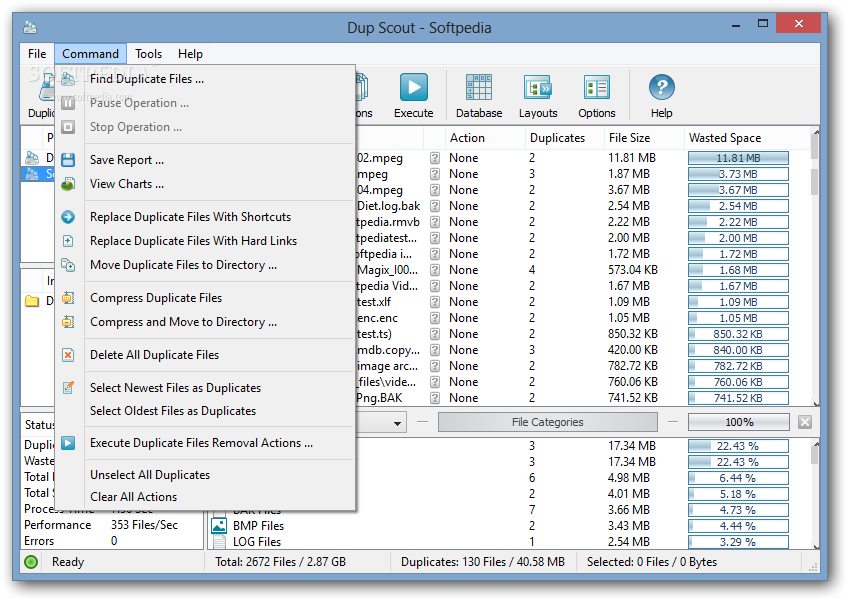Click the Compress and Move to Directory icon
Image resolution: width=848 pixels, height=601 pixels.
click(68, 322)
